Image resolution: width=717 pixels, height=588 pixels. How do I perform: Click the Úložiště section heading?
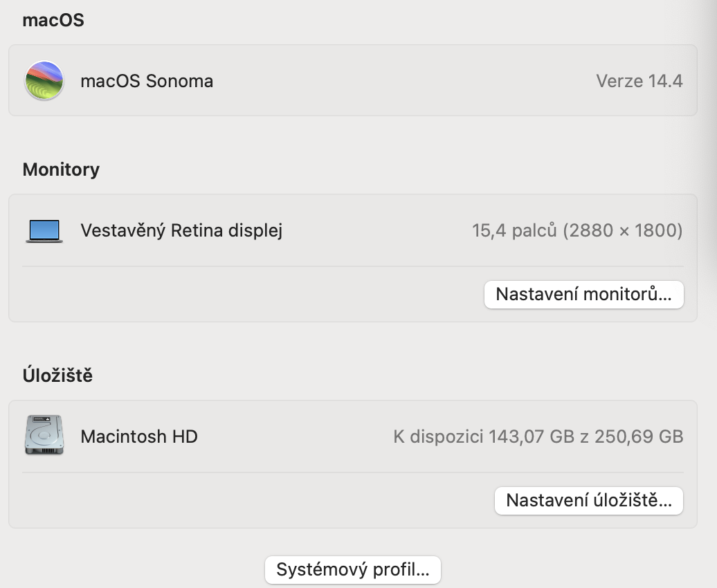(57, 376)
